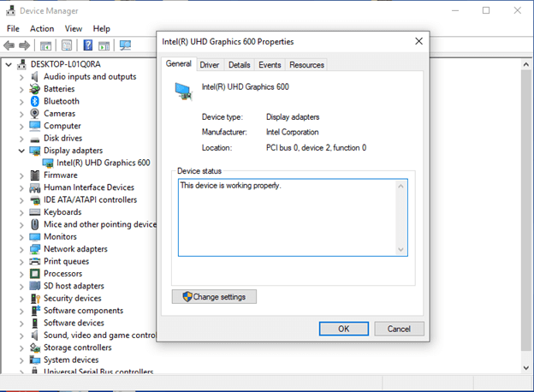Select the Storage controllers icon
This screenshot has width=534, height=392.
pyautogui.click(x=35, y=347)
